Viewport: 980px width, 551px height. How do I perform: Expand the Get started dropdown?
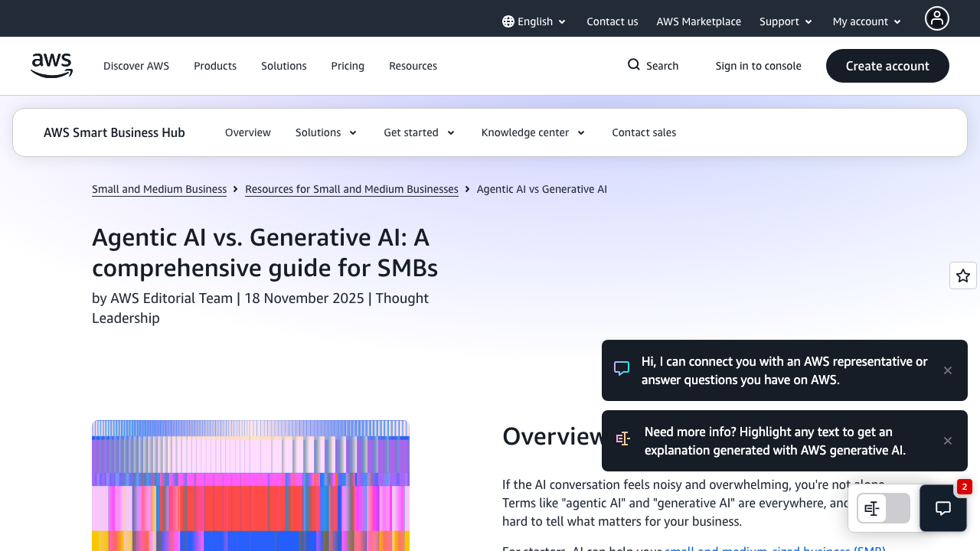point(420,132)
